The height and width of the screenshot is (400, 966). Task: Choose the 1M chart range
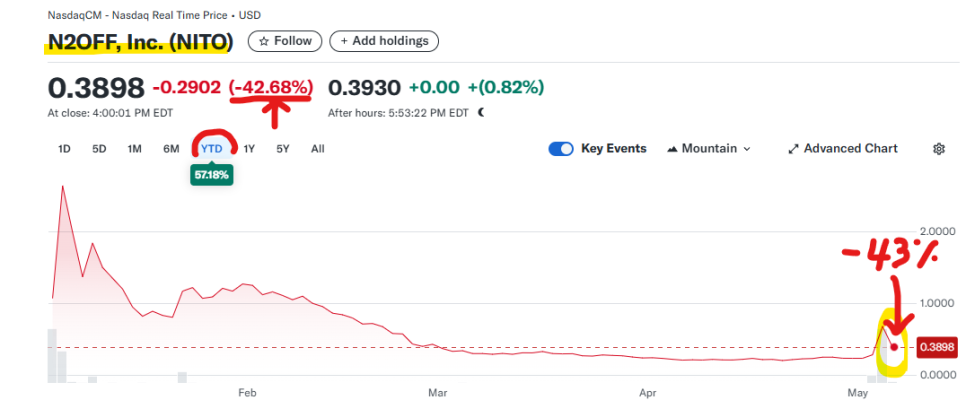tap(134, 149)
